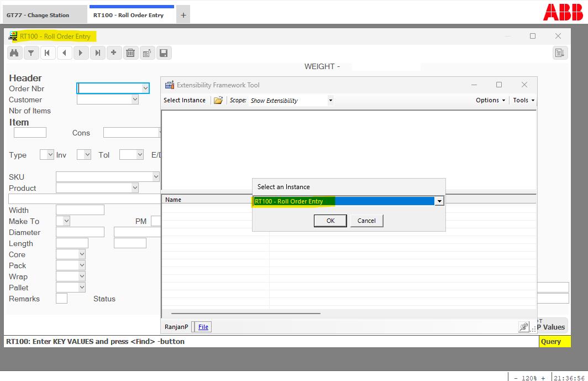The width and height of the screenshot is (588, 381).
Task: Open the Scope dropdown showing Show Extensibility
Action: (330, 101)
